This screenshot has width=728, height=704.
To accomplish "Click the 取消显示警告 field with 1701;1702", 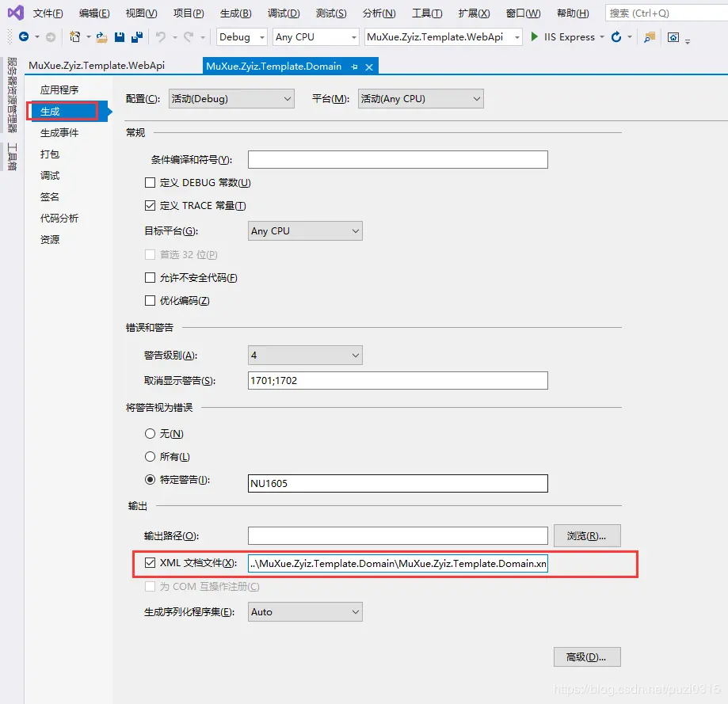I will (x=398, y=381).
